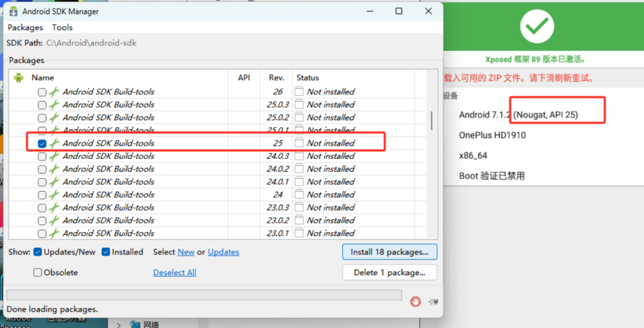Viewport: 644px width, 328px height.
Task: Click wrench icon of Build-tools 23.0.2 row
Action: (54, 220)
